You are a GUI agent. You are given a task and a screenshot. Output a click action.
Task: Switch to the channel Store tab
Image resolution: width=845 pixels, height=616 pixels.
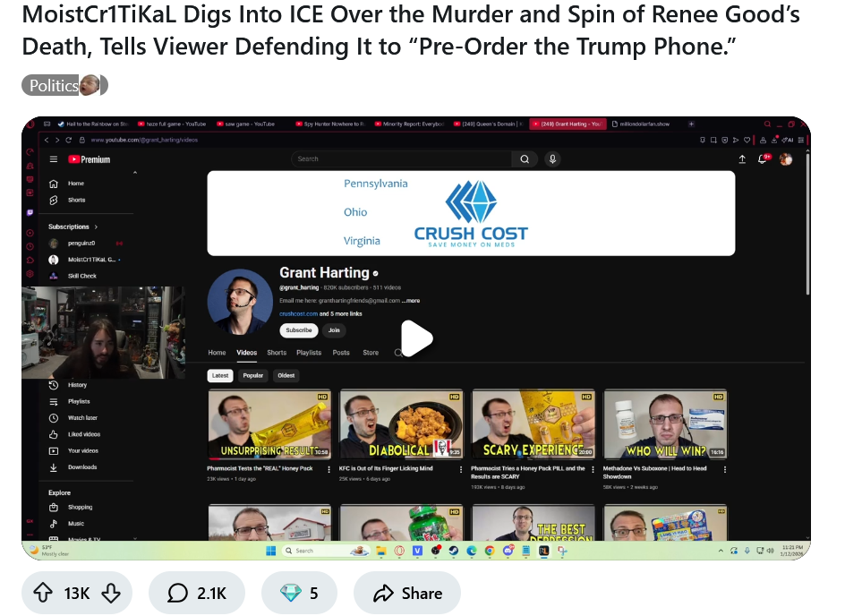coord(371,353)
